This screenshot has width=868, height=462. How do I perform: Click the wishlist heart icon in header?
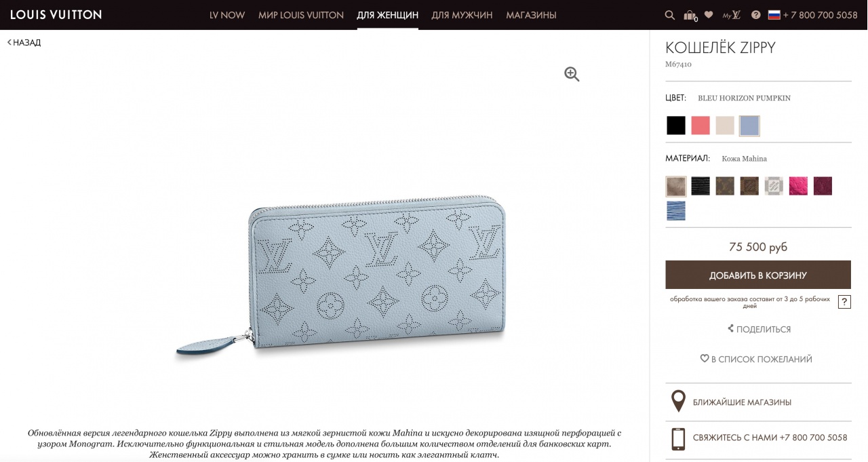pyautogui.click(x=709, y=15)
